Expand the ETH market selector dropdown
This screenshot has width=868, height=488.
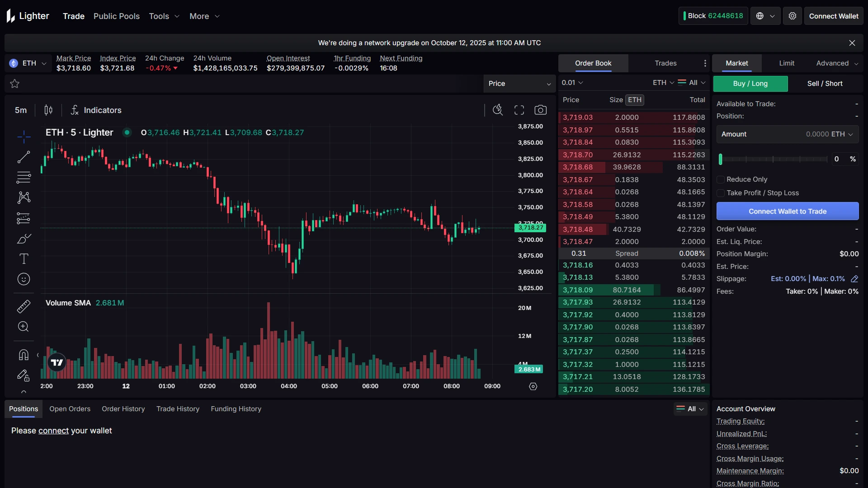[x=28, y=63]
